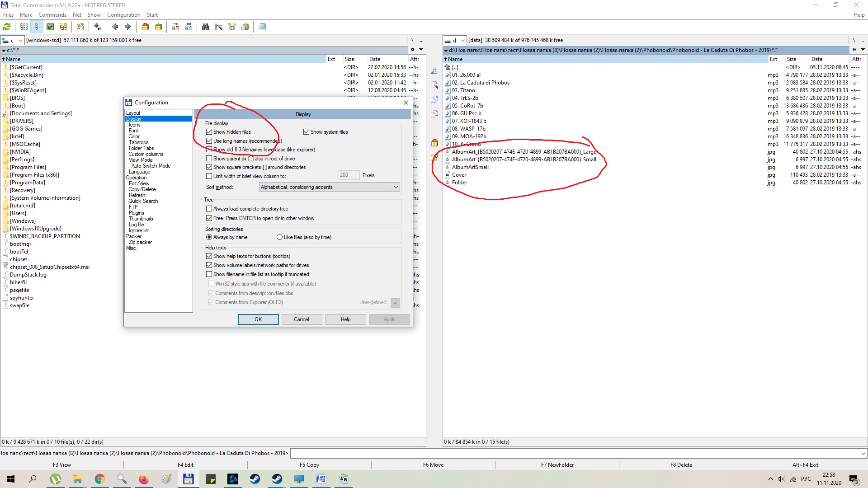Click the F8 Delete button
The width and height of the screenshot is (868, 488).
(681, 465)
